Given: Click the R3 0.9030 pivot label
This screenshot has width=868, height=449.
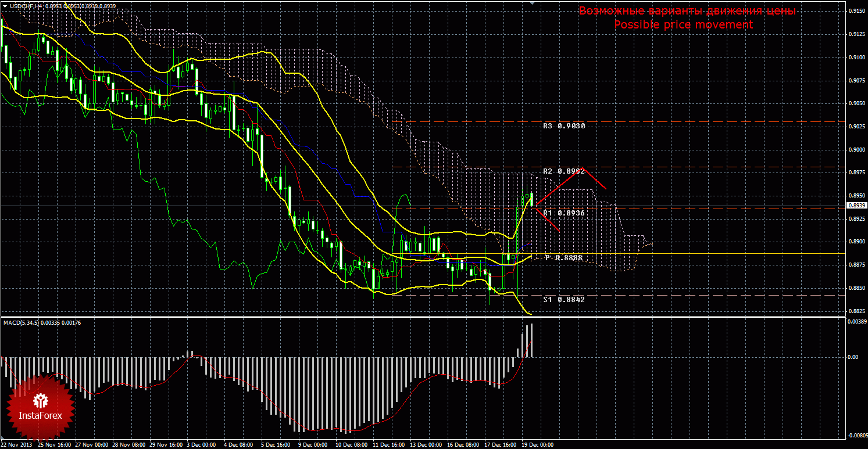Looking at the screenshot, I should (x=564, y=125).
